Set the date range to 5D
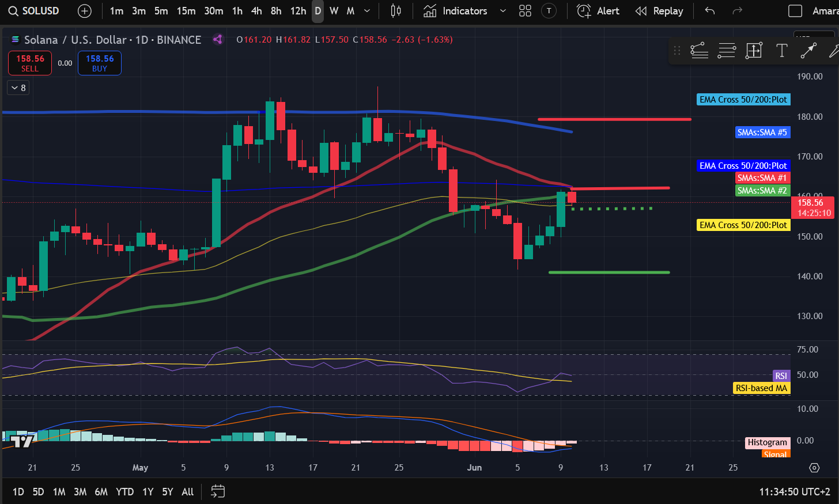The image size is (839, 504). tap(38, 492)
